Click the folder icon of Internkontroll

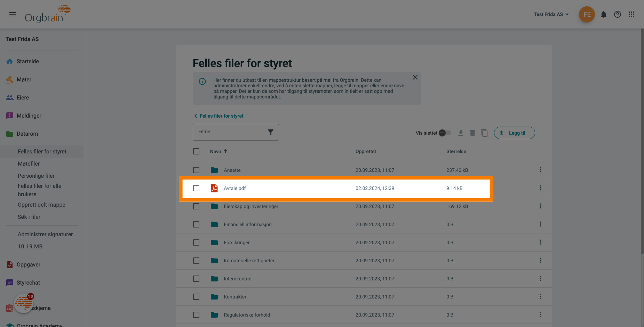pos(214,279)
